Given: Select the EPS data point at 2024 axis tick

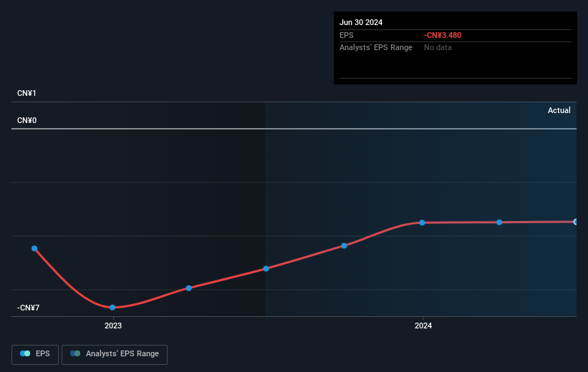Looking at the screenshot, I should click(x=423, y=222).
